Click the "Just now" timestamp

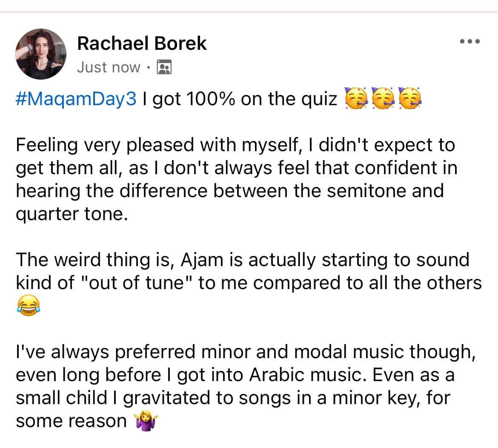coord(109,67)
